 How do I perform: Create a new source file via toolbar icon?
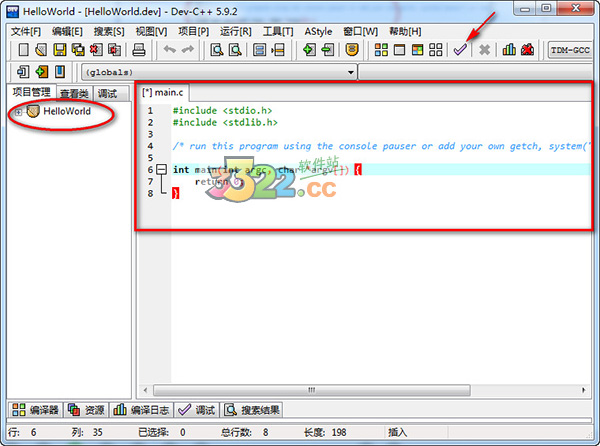point(24,50)
